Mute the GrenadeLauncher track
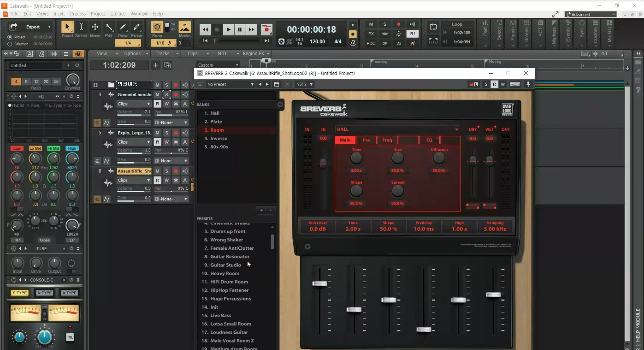The image size is (644, 350). tap(157, 94)
